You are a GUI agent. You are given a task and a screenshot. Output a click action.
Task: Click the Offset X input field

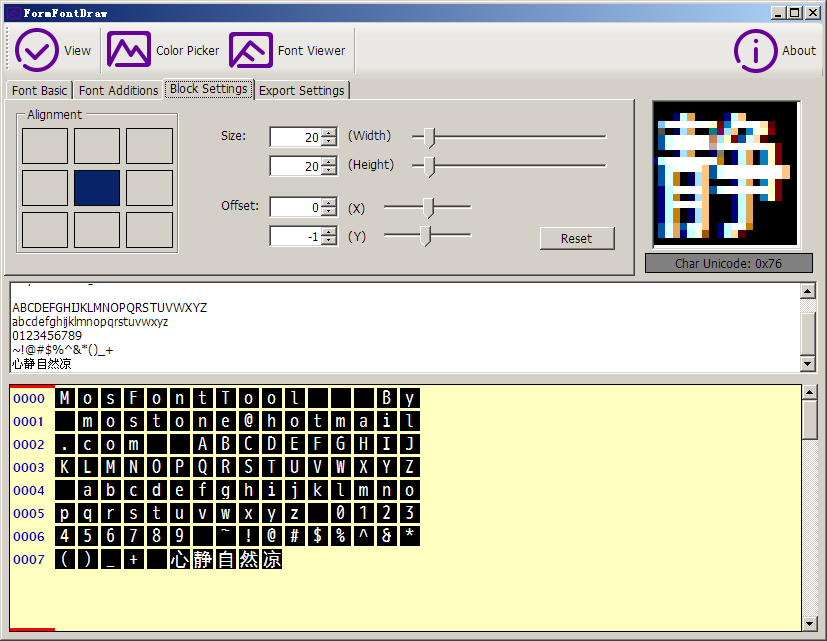click(x=295, y=207)
